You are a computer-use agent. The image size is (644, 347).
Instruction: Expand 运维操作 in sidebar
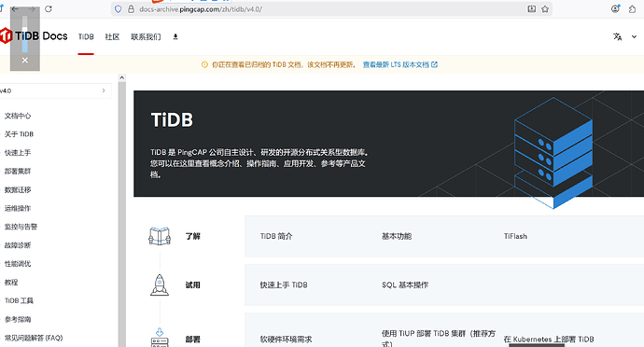tap(18, 208)
